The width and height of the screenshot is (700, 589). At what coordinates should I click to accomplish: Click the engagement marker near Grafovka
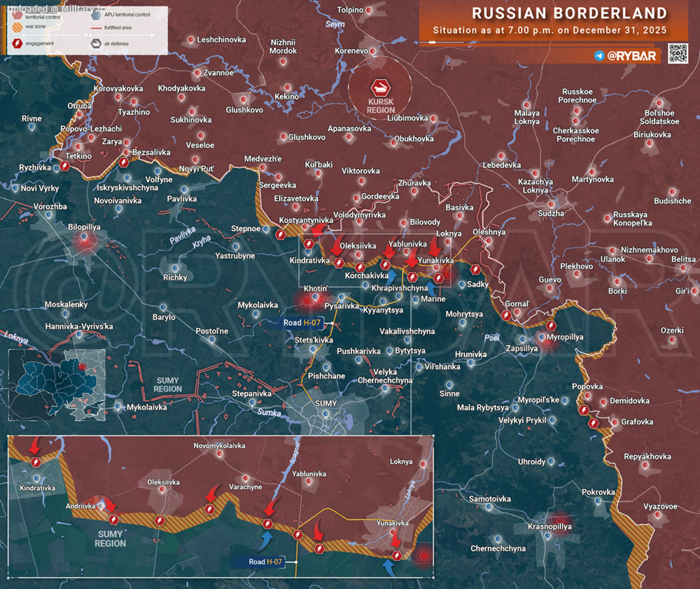click(x=594, y=423)
